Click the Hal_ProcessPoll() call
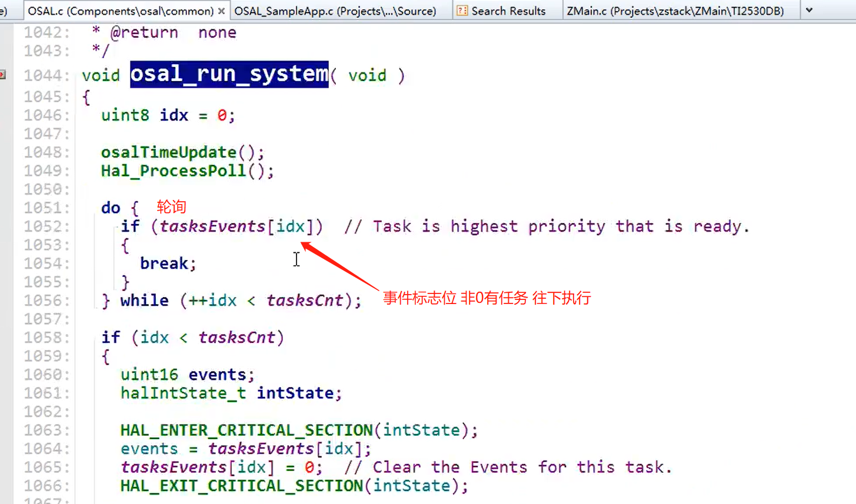The height and width of the screenshot is (504, 856). [188, 171]
